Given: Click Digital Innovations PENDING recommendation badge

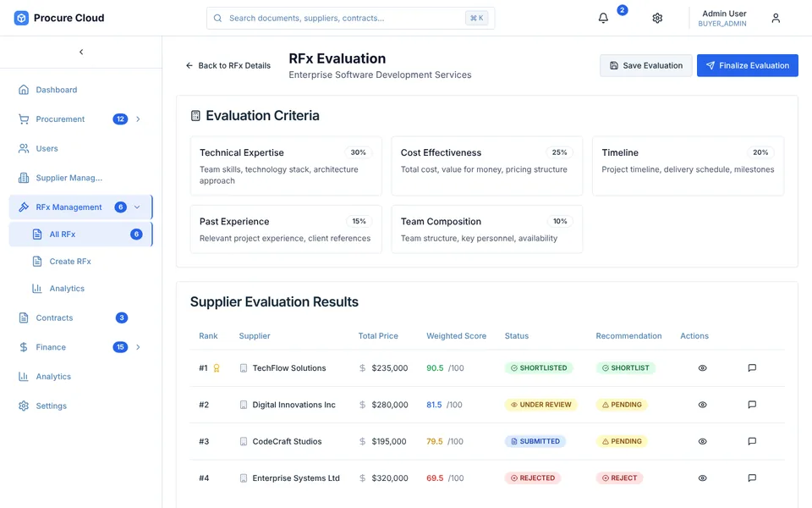Looking at the screenshot, I should [x=622, y=405].
